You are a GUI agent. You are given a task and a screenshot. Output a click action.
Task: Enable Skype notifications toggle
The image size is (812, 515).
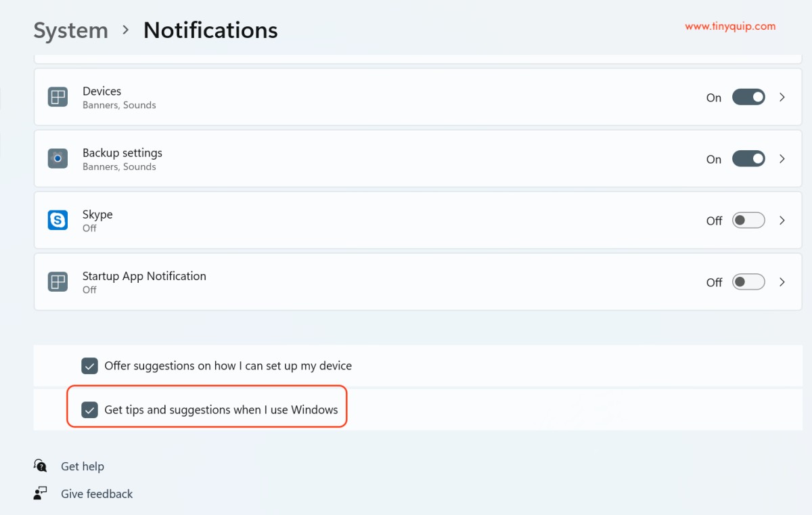[748, 221]
